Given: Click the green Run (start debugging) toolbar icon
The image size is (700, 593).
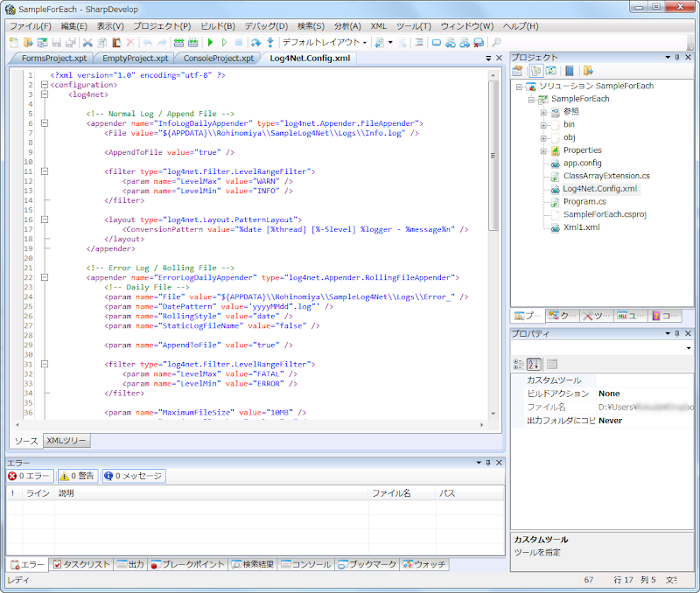Looking at the screenshot, I should [x=210, y=42].
